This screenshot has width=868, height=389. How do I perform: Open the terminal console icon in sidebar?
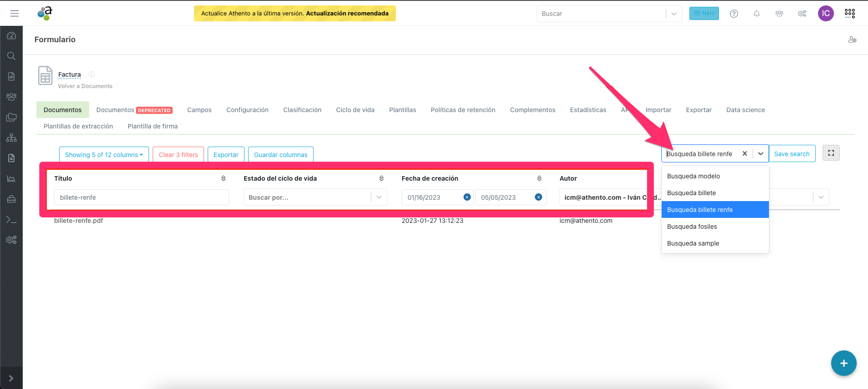[11, 220]
